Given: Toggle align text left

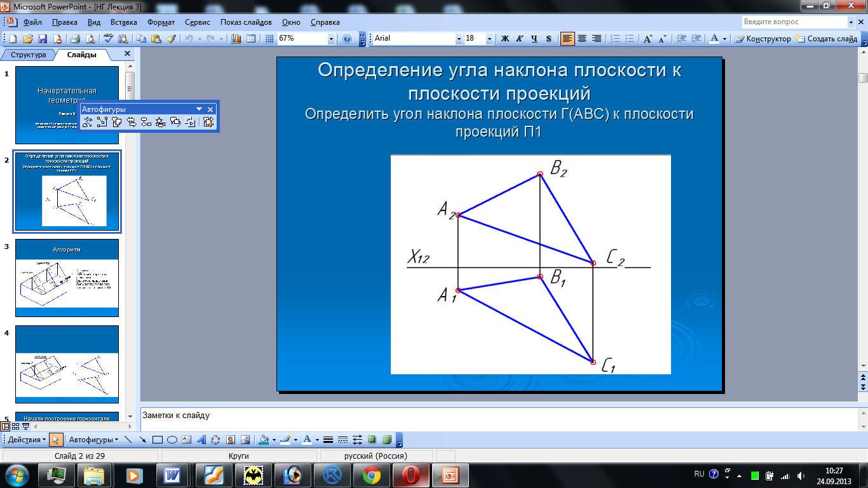Looking at the screenshot, I should [567, 39].
